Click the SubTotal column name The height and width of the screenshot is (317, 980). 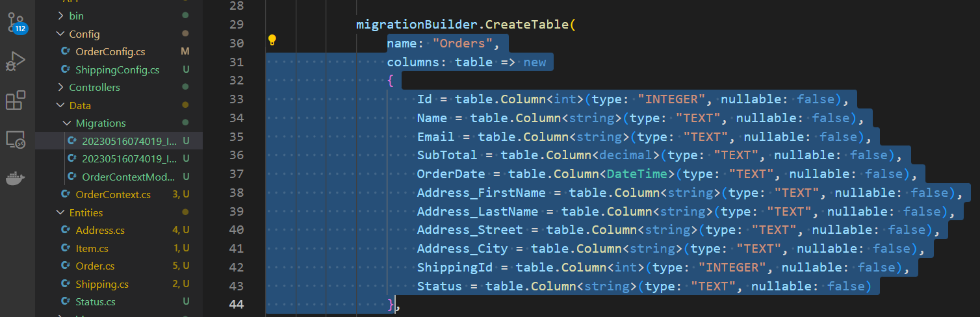click(447, 155)
